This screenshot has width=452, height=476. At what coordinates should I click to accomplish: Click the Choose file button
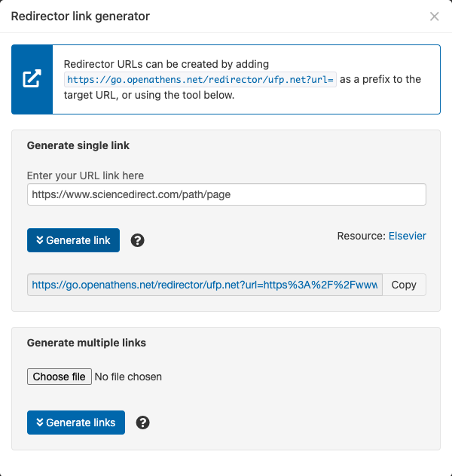(60, 377)
